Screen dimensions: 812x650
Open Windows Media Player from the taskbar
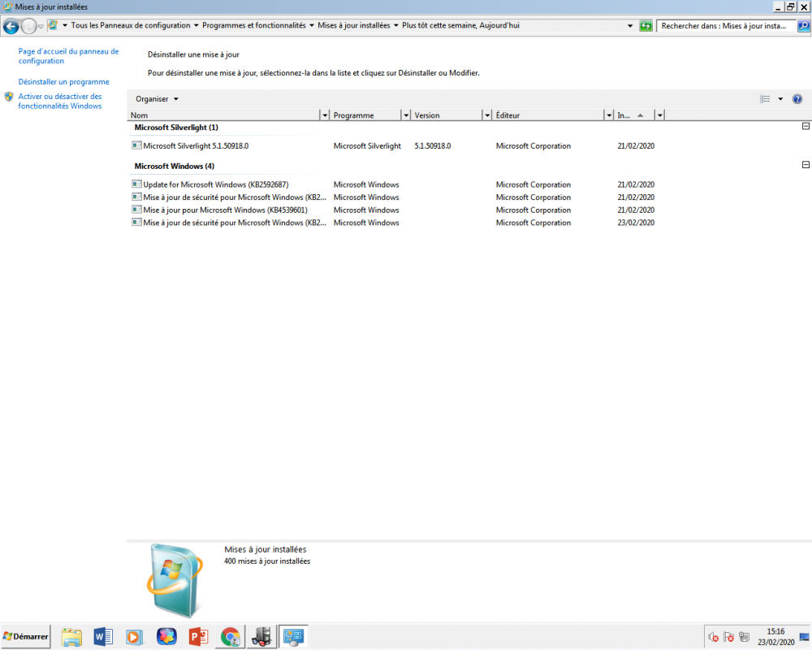point(135,637)
